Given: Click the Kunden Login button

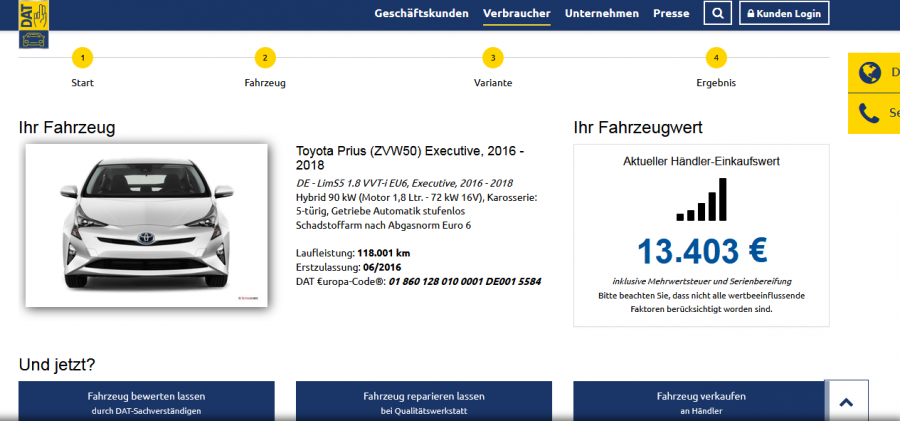Looking at the screenshot, I should pos(784,14).
